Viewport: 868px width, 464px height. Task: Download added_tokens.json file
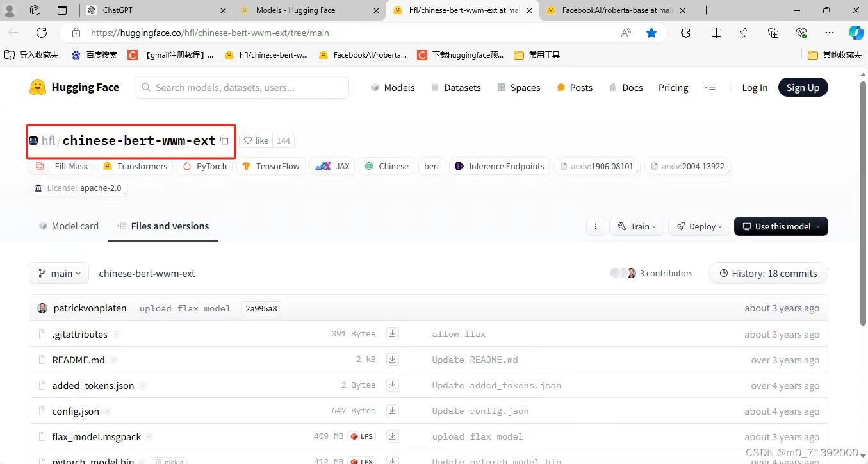coord(392,385)
